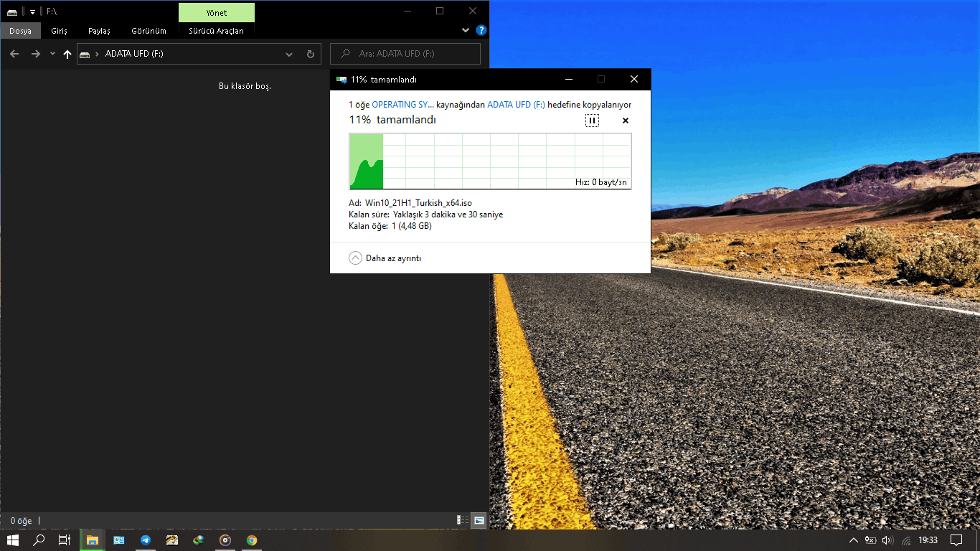Open the volume control in system tray
980x551 pixels.
tap(887, 540)
